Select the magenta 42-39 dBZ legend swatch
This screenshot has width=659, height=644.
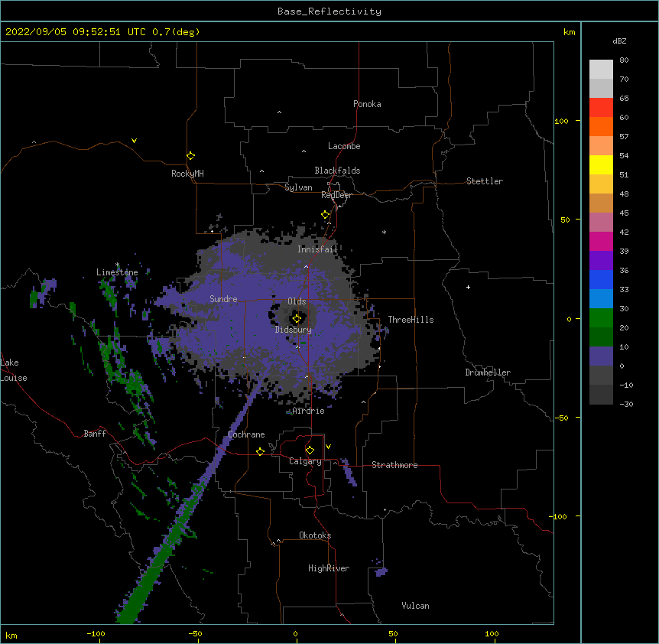(x=601, y=241)
